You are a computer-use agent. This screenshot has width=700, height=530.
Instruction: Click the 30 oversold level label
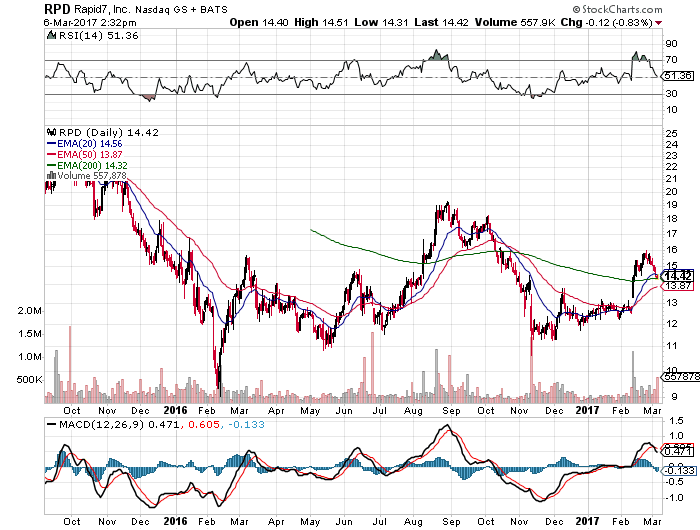tap(671, 93)
